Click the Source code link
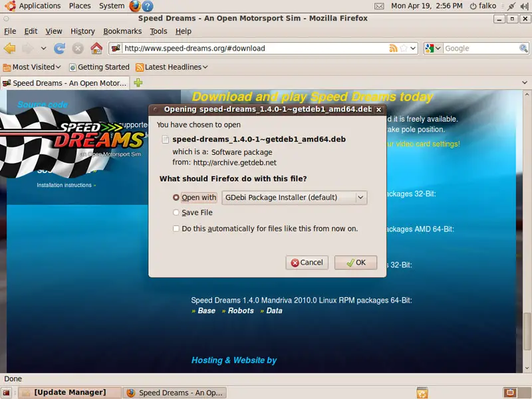This screenshot has width=532, height=399. coord(43,104)
